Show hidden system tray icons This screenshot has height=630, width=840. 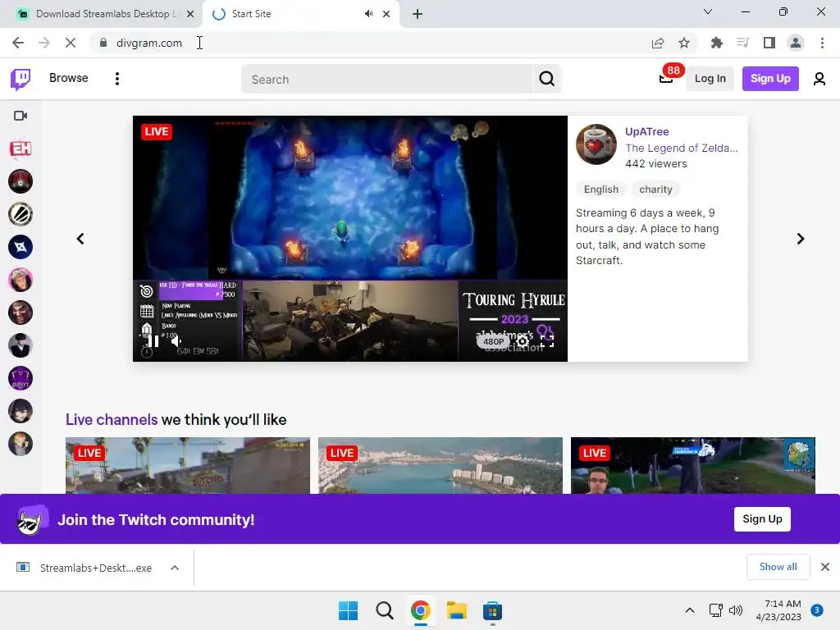click(689, 610)
